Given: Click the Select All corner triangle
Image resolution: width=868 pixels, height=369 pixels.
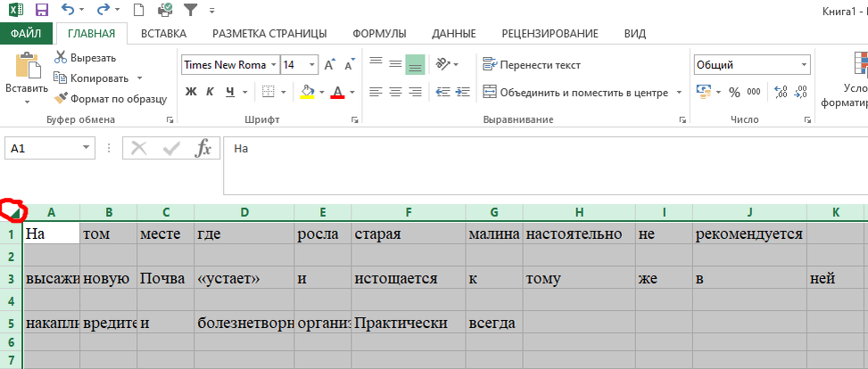Looking at the screenshot, I should [x=13, y=212].
